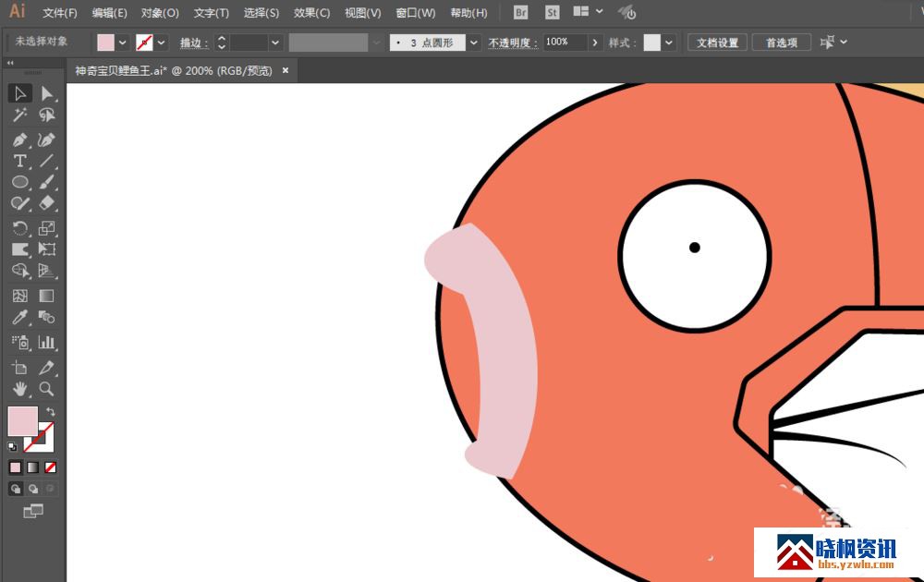Click the 描边 stroke label link
The image size is (924, 582).
click(194, 42)
